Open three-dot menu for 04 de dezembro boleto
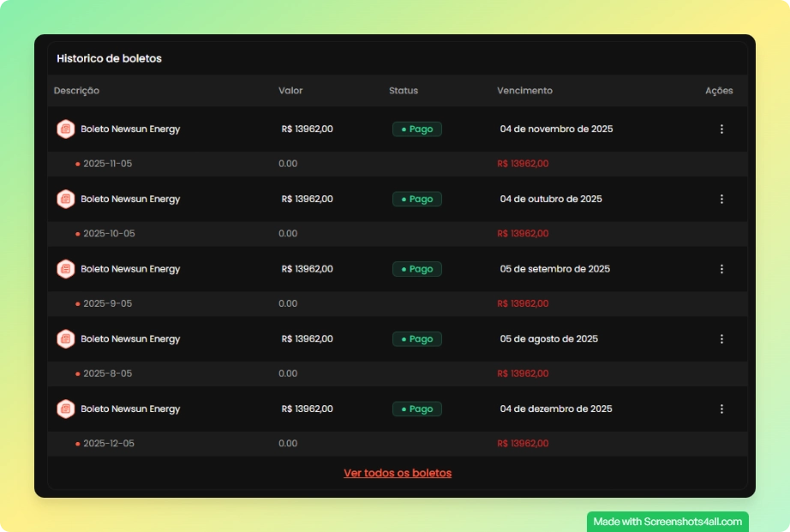 [721, 409]
